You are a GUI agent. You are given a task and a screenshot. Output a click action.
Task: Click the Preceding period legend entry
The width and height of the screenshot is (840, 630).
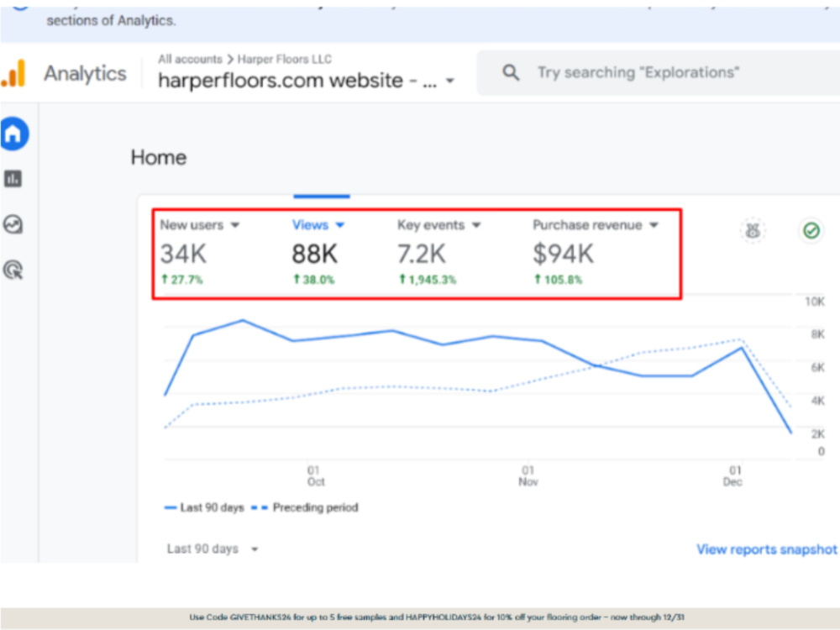(305, 507)
